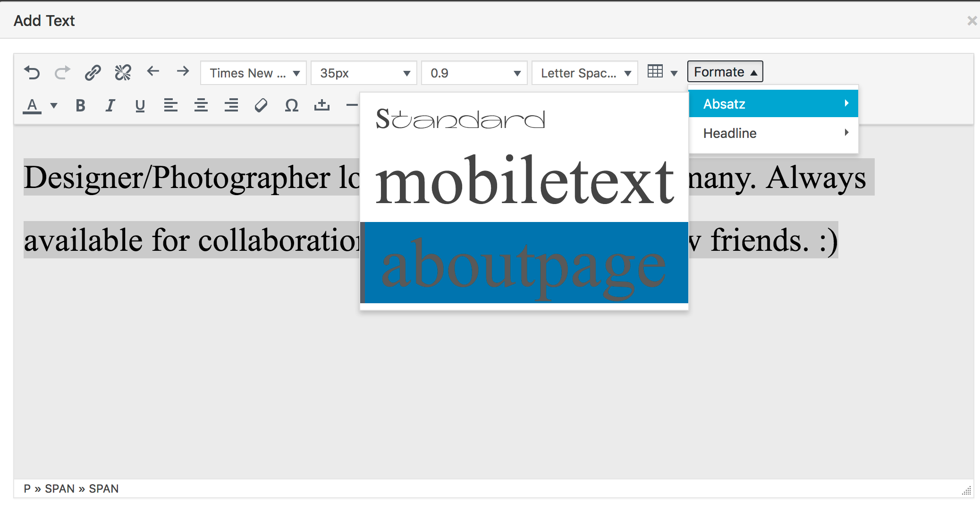Screen dimensions: 980x512
Task: Expand the Letter Spacing dropdown
Action: tap(585, 73)
